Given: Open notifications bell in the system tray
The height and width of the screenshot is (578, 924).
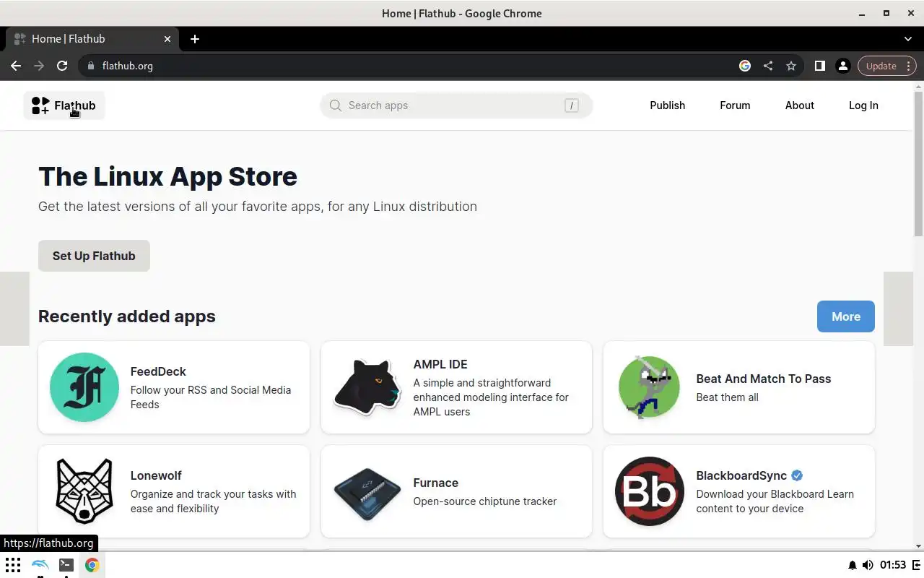Looking at the screenshot, I should [x=853, y=565].
